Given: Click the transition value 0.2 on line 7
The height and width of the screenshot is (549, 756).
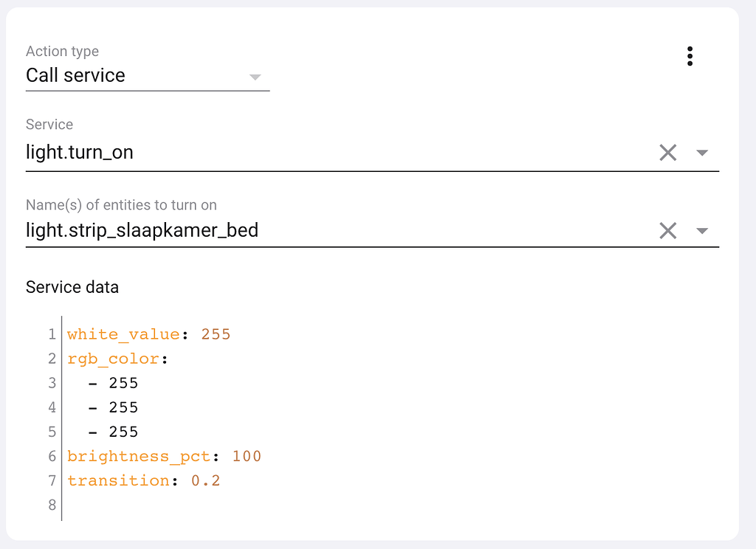Looking at the screenshot, I should pyautogui.click(x=205, y=480).
